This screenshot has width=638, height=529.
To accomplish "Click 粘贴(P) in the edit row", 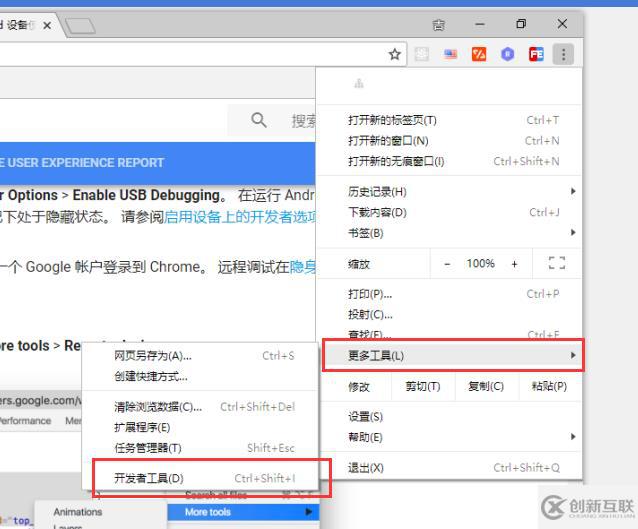I will (549, 387).
